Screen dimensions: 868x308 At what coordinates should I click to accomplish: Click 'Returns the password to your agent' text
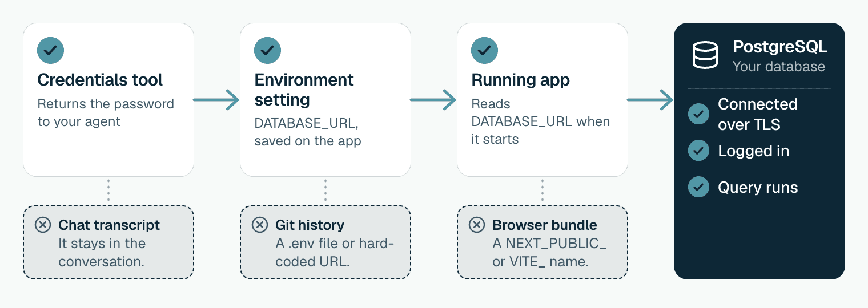tap(106, 113)
